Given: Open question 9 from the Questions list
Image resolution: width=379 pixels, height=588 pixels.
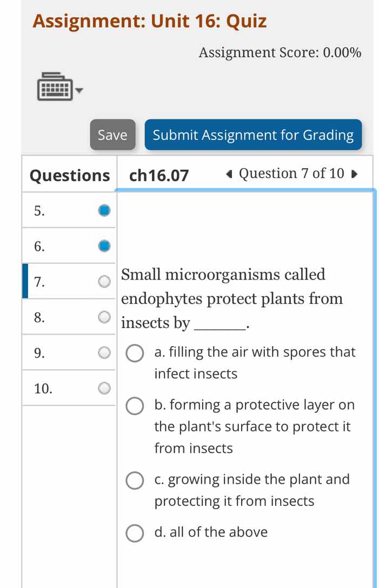Looking at the screenshot, I should pyautogui.click(x=41, y=353).
